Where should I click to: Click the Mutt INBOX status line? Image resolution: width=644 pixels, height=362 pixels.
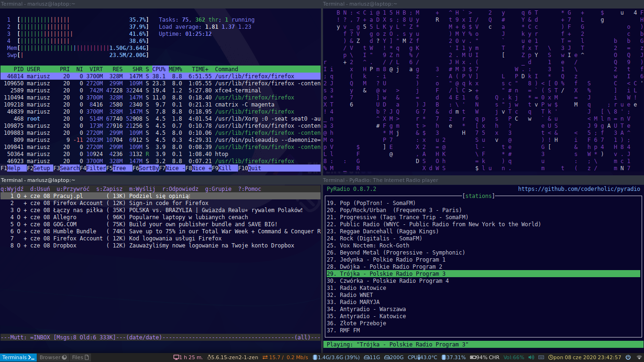160,337
